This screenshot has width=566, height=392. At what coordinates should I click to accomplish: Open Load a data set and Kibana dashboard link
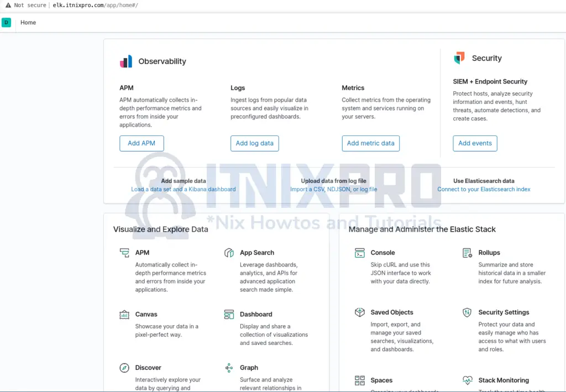tap(184, 189)
